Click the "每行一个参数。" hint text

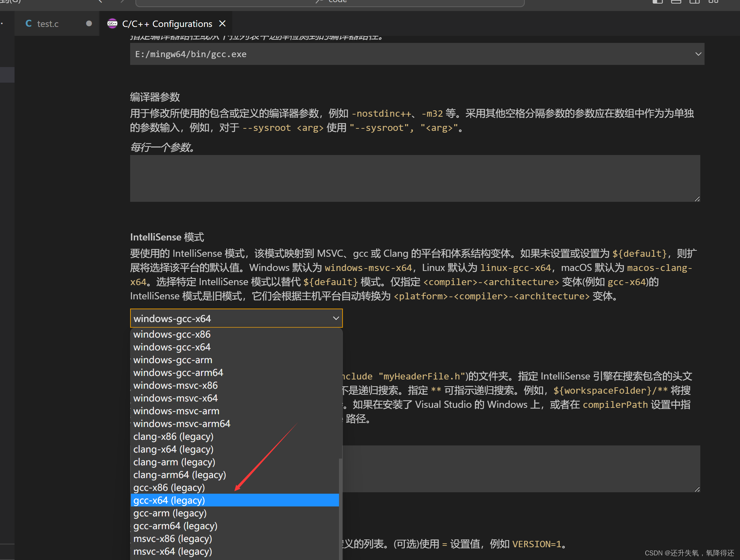tap(163, 147)
